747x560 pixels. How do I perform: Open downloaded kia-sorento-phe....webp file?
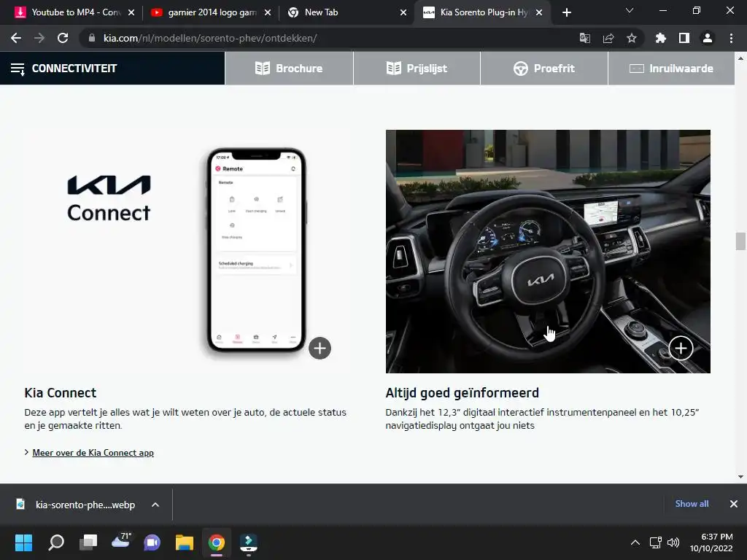tap(76, 505)
